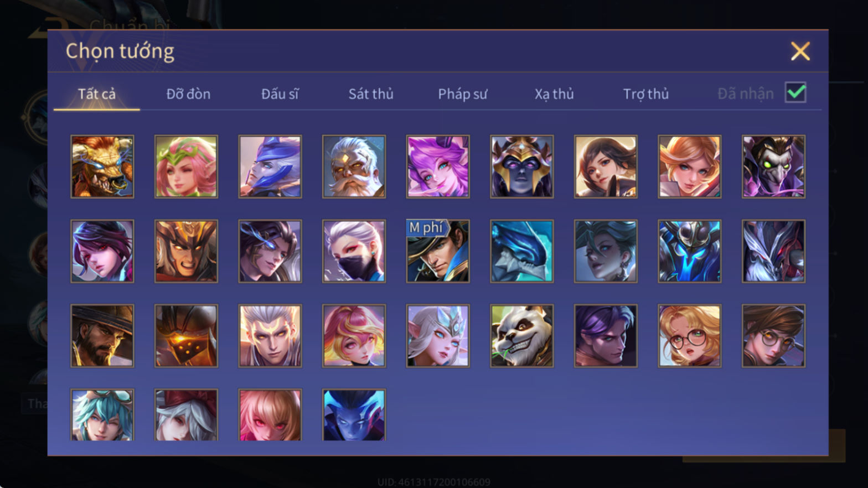Image resolution: width=868 pixels, height=488 pixels.
Task: Close the 'Chọn tướng' dialog
Action: click(x=800, y=51)
